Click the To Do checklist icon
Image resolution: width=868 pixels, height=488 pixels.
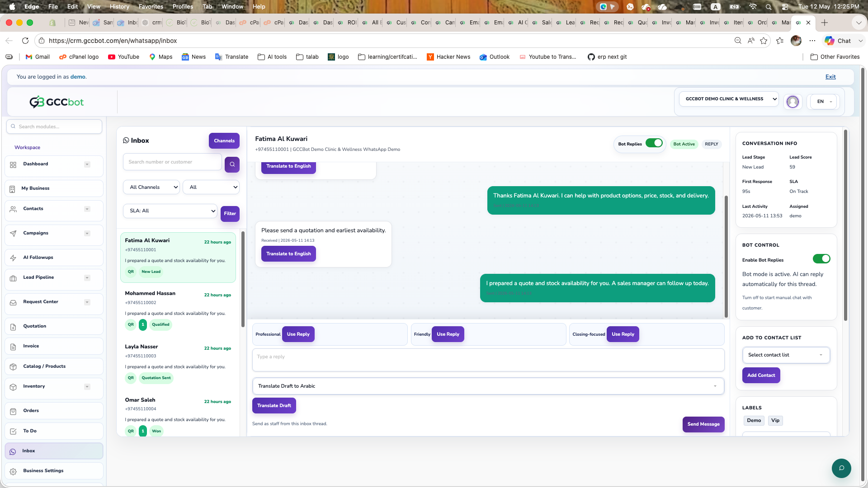point(13,431)
